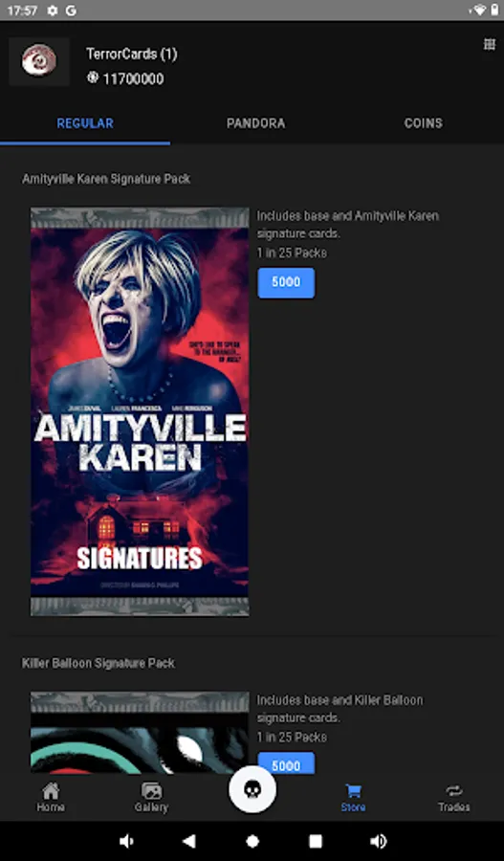This screenshot has width=504, height=861.
Task: Raise volume with the right speaker icon
Action: [379, 841]
